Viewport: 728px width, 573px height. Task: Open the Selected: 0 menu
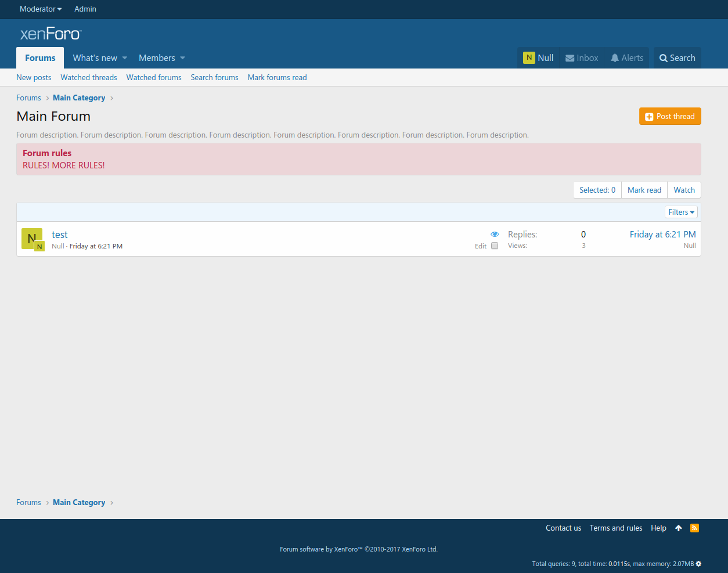tap(597, 190)
